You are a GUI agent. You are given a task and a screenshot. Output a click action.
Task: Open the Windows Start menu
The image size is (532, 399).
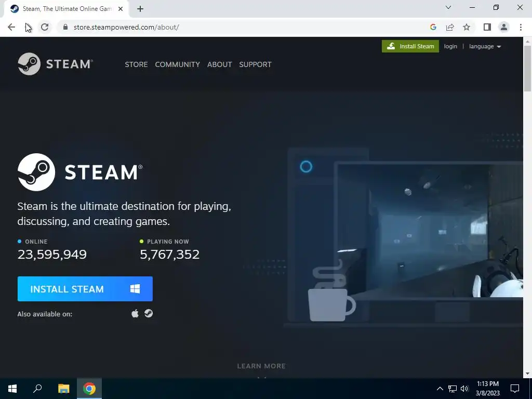[12, 389]
